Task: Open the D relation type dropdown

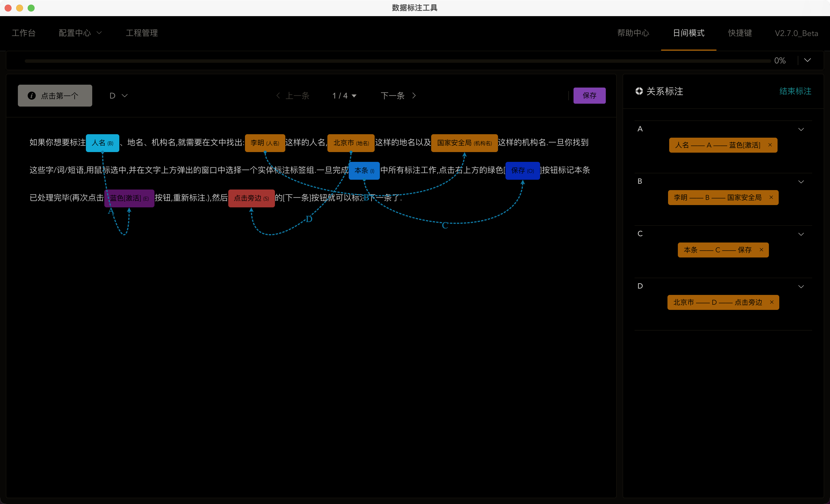Action: point(118,96)
